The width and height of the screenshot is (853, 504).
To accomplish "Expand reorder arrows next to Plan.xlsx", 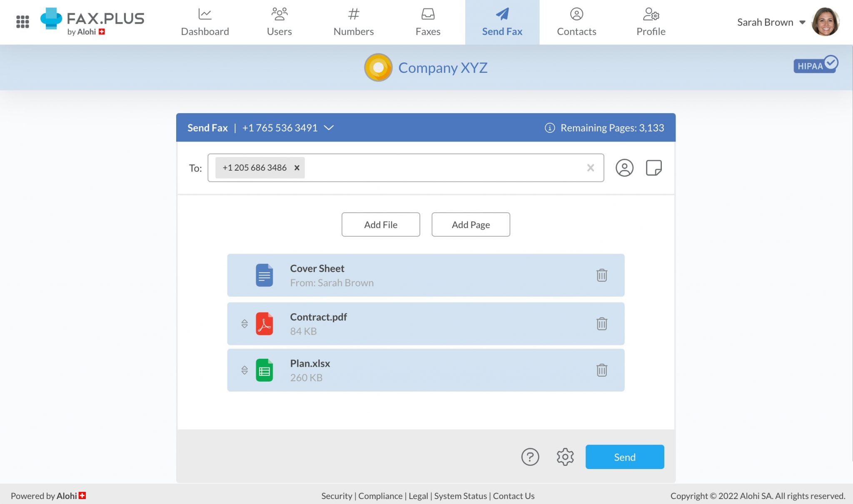I will (244, 370).
